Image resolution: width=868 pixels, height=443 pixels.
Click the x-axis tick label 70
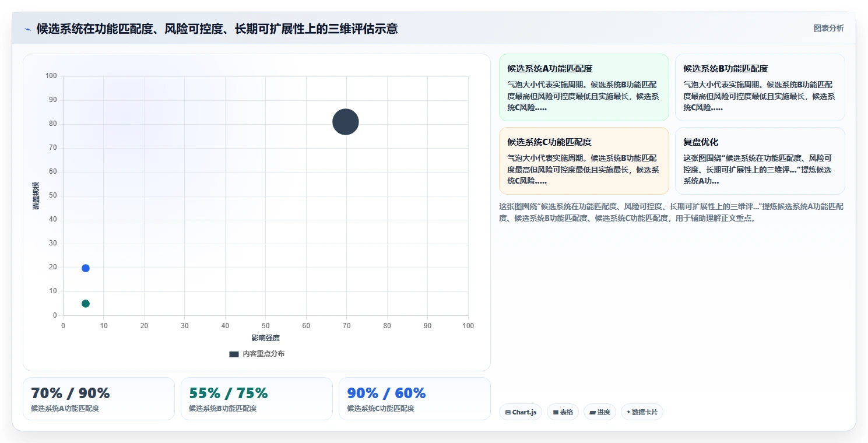(x=346, y=326)
